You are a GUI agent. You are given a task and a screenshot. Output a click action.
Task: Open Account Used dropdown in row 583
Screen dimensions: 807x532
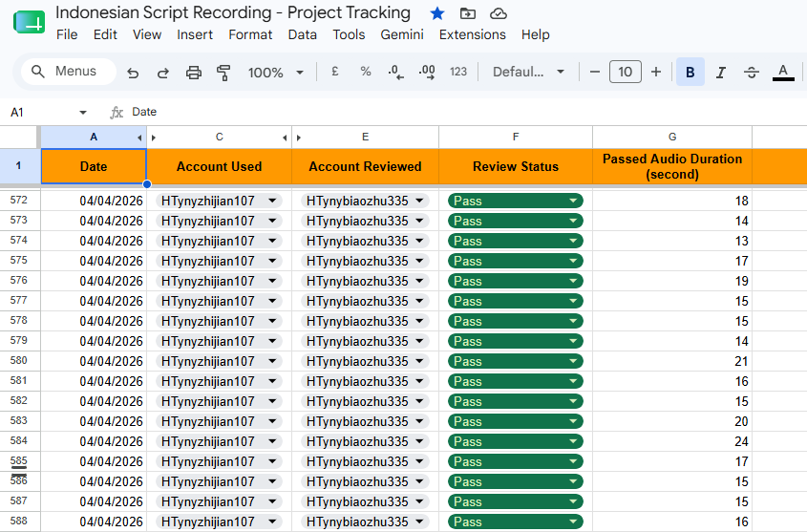pos(272,421)
